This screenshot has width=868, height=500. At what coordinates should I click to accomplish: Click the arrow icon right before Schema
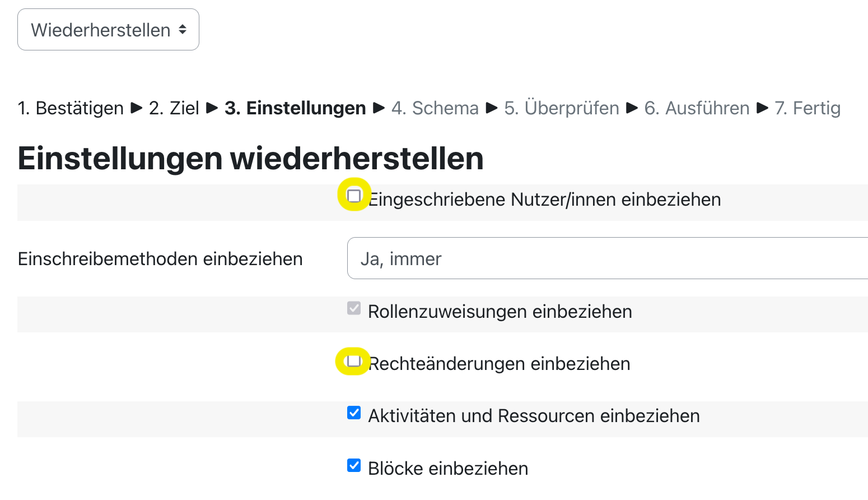pyautogui.click(x=379, y=108)
